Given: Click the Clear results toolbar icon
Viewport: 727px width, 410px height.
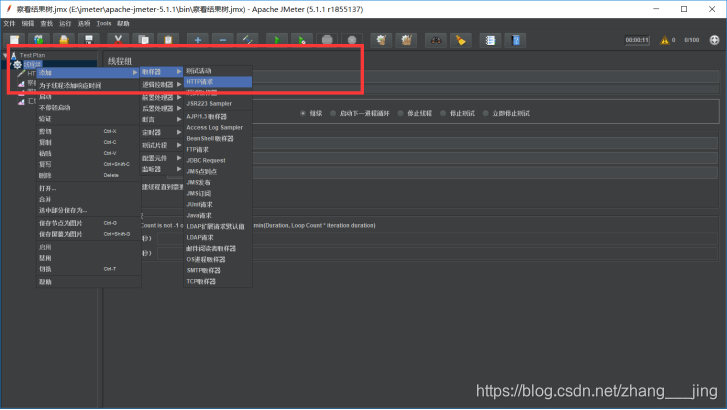Looking at the screenshot, I should (x=381, y=40).
